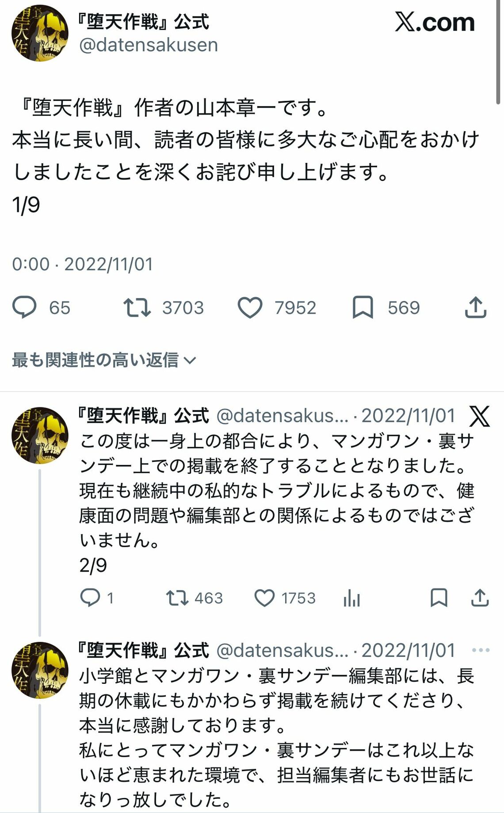This screenshot has width=504, height=813.
Task: View analytics on the 2/9 reply
Action: click(352, 598)
